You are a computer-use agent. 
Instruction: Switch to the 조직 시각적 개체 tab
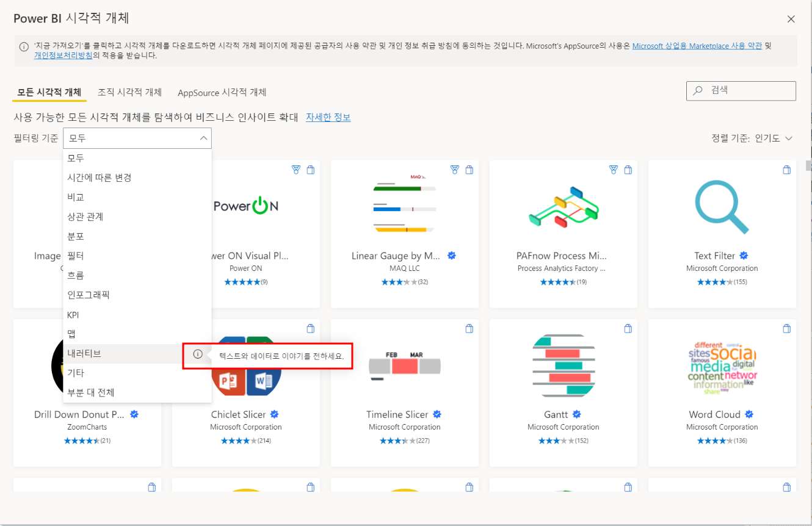pyautogui.click(x=130, y=92)
